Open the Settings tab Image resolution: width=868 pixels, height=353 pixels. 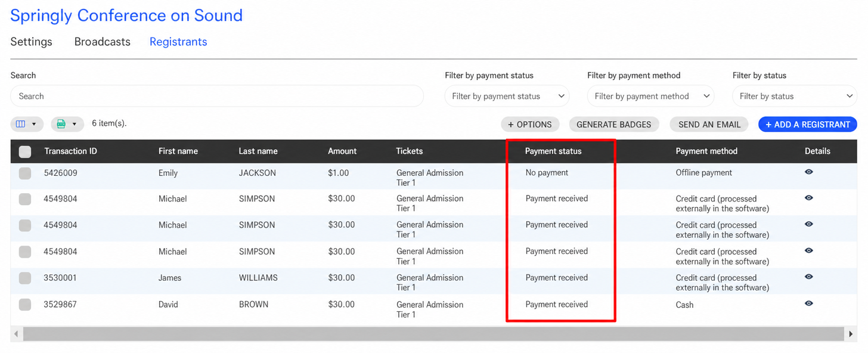click(32, 42)
